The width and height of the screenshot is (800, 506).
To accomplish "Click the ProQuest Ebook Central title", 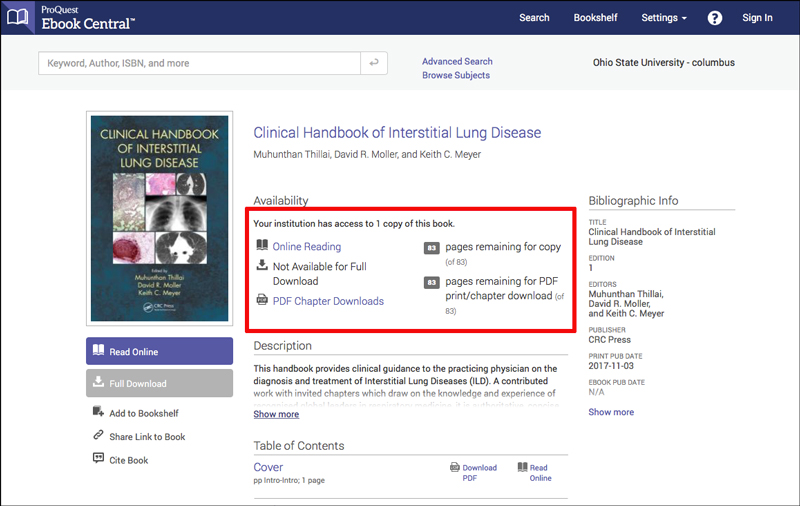I will [88, 18].
